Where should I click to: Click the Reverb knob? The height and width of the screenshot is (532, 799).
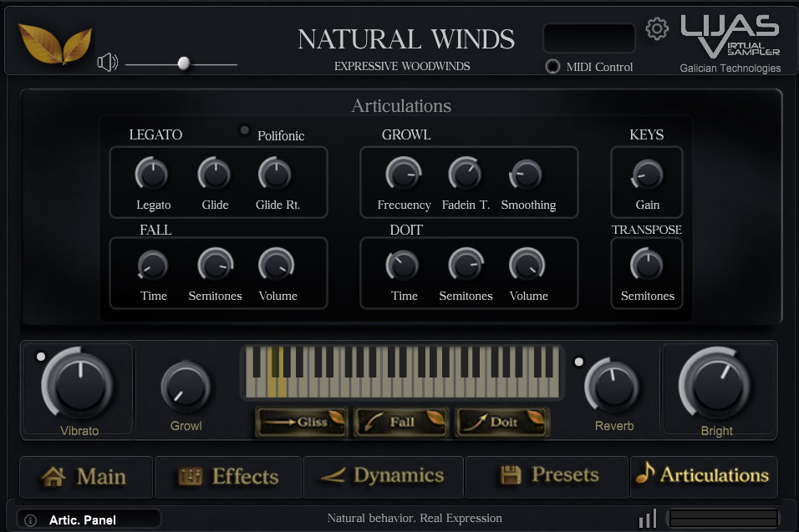pyautogui.click(x=613, y=387)
